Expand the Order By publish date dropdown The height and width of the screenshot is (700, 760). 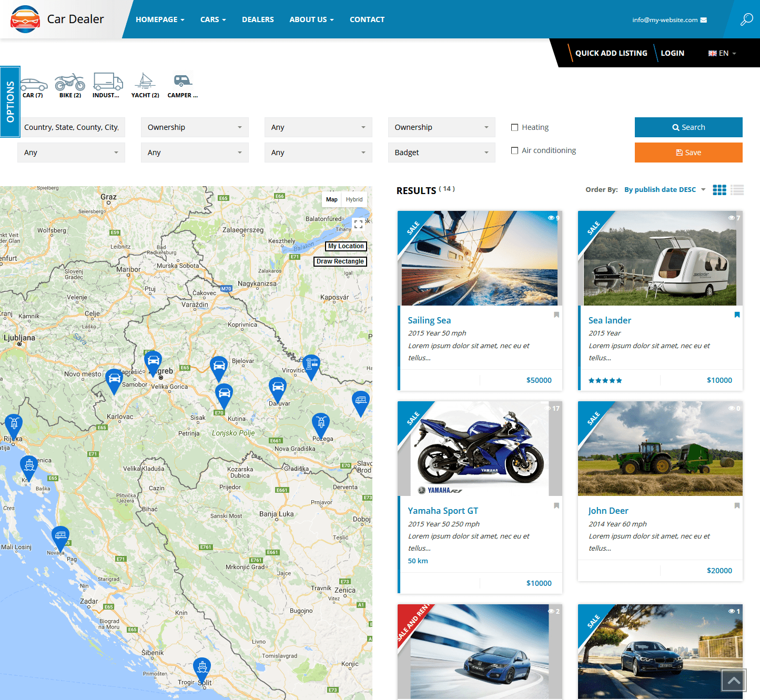(x=664, y=189)
